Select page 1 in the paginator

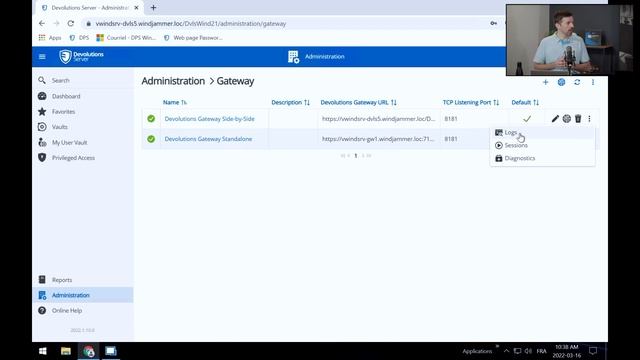point(356,156)
